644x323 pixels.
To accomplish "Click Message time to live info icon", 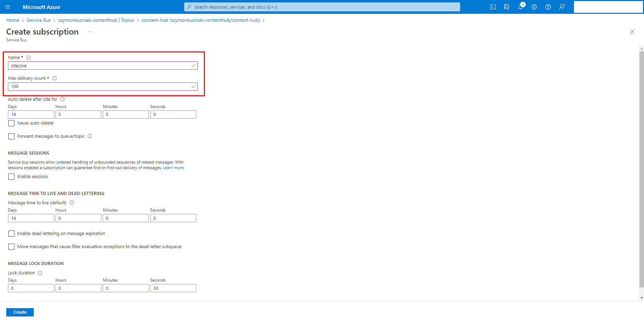I will (72, 203).
